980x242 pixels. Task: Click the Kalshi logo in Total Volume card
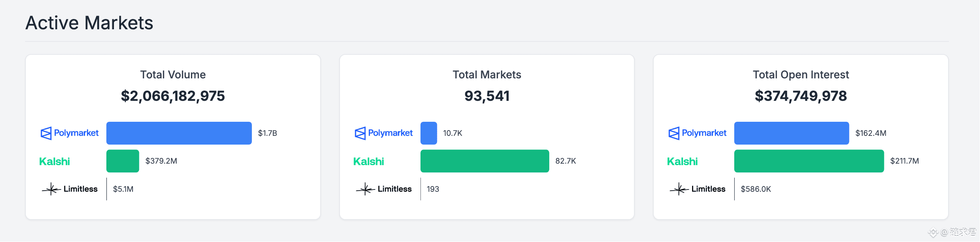54,161
